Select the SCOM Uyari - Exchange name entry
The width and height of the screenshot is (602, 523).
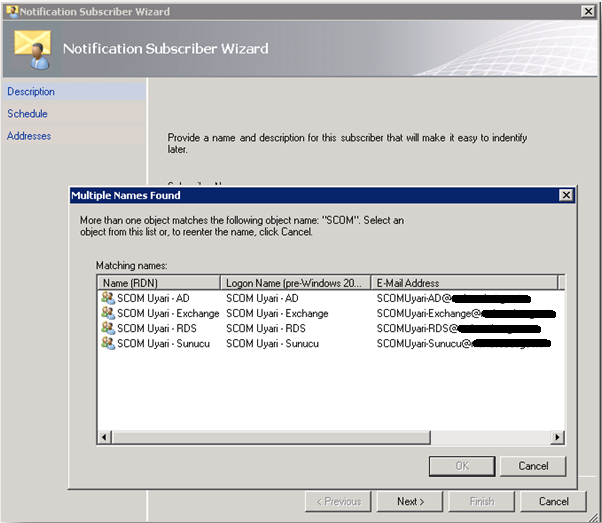point(168,313)
